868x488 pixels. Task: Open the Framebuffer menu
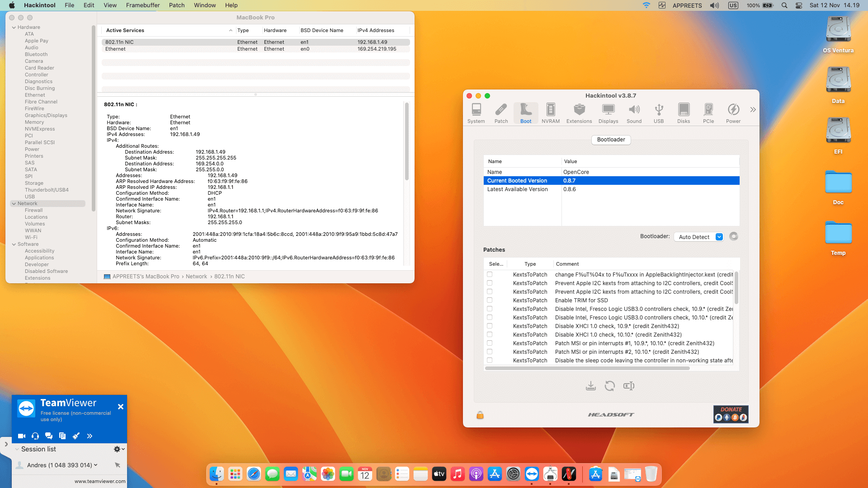pyautogui.click(x=143, y=5)
